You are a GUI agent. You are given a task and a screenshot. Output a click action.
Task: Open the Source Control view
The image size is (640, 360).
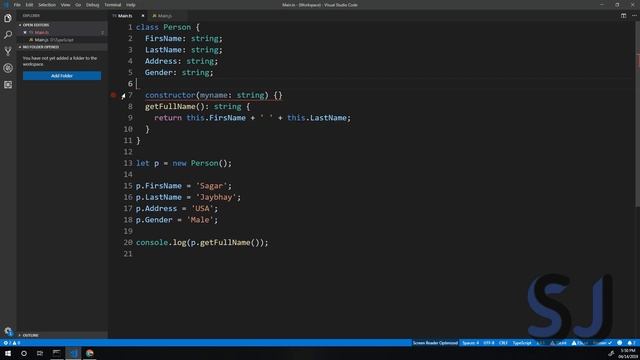pos(8,51)
